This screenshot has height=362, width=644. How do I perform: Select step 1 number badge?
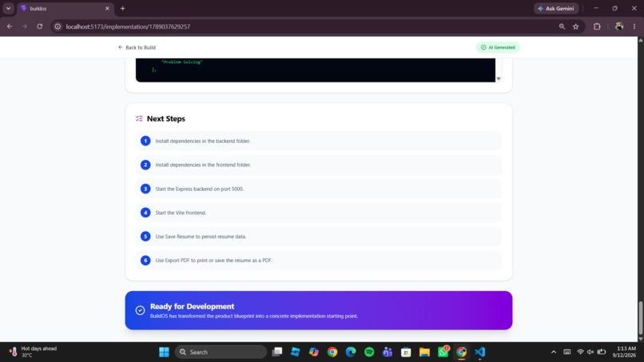[x=145, y=141]
